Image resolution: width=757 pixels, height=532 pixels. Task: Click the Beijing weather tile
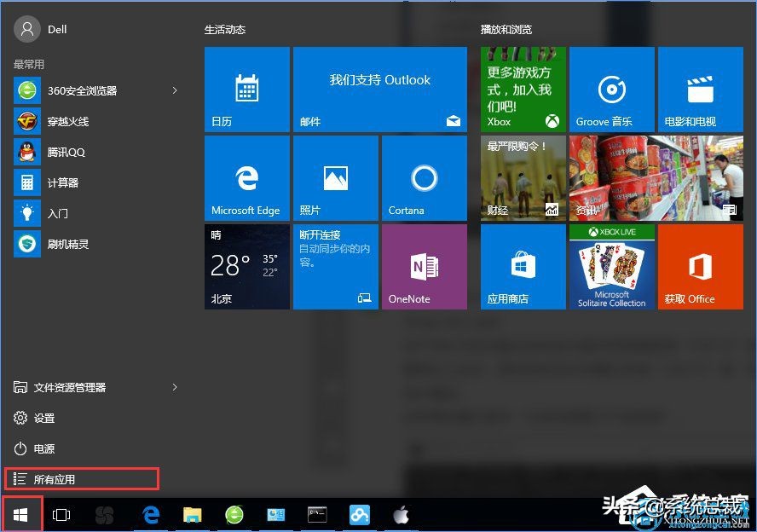tap(246, 266)
